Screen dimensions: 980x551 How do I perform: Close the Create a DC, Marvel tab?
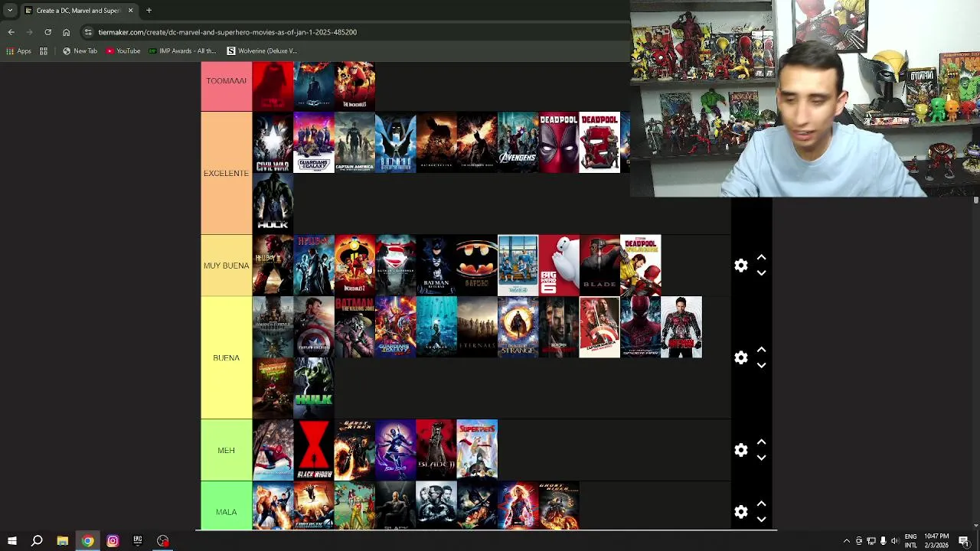click(x=130, y=11)
